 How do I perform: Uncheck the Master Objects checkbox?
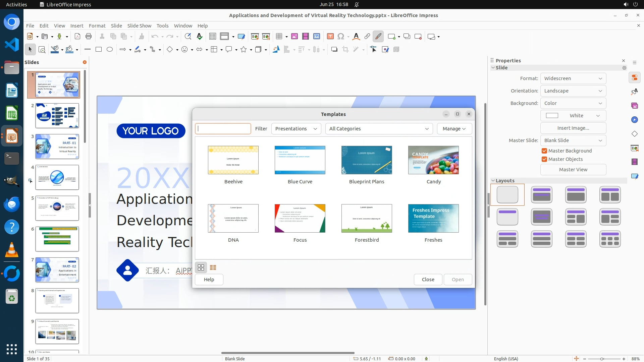tap(544, 159)
